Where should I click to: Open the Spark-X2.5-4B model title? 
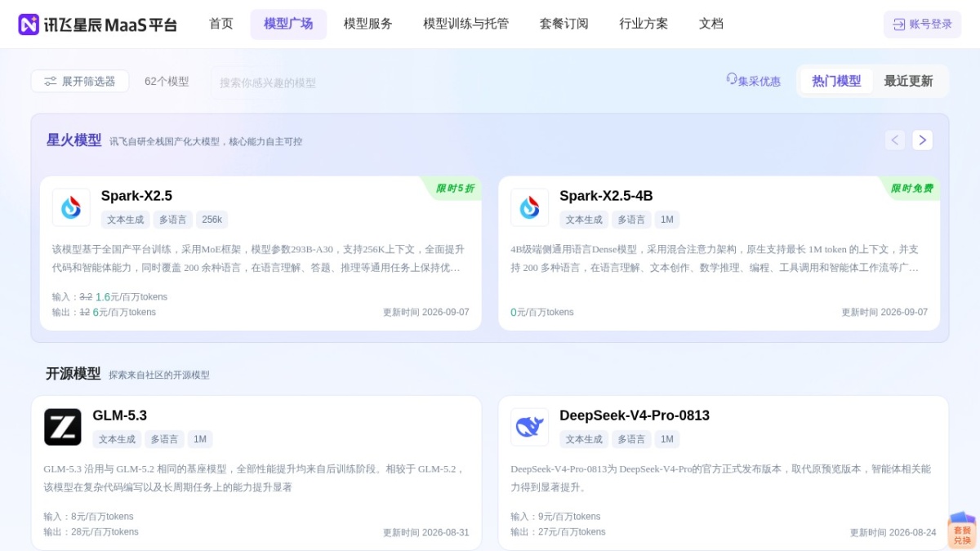tap(606, 196)
